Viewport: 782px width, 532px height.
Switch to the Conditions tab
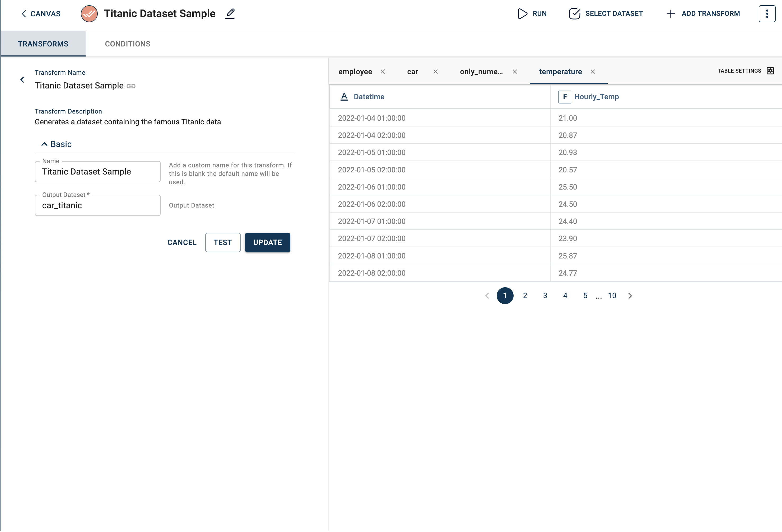pyautogui.click(x=128, y=44)
